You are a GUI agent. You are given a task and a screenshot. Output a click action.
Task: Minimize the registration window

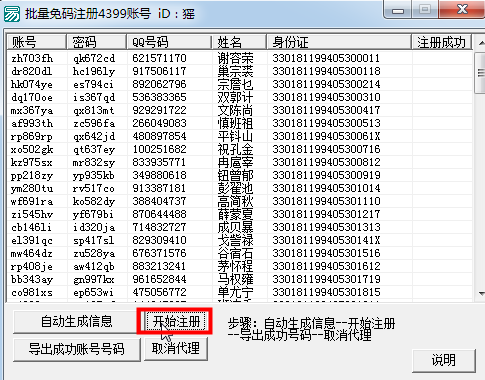coord(398,10)
